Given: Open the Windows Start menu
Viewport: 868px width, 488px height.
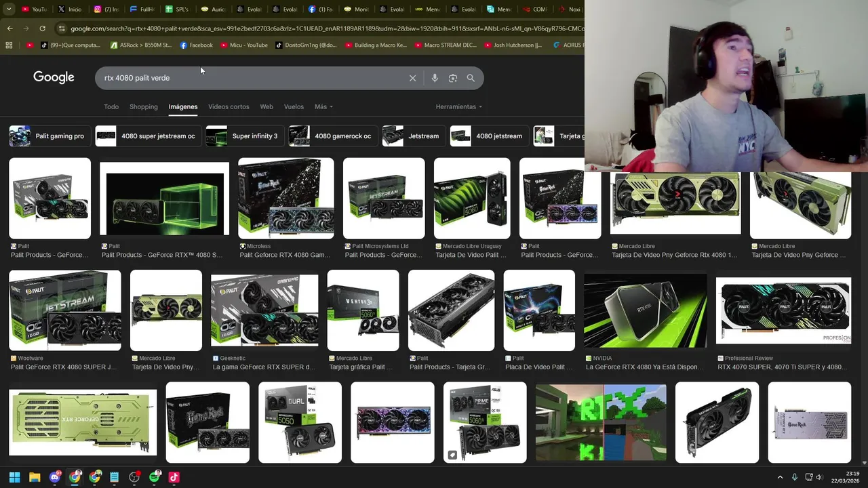Looking at the screenshot, I should (x=14, y=477).
